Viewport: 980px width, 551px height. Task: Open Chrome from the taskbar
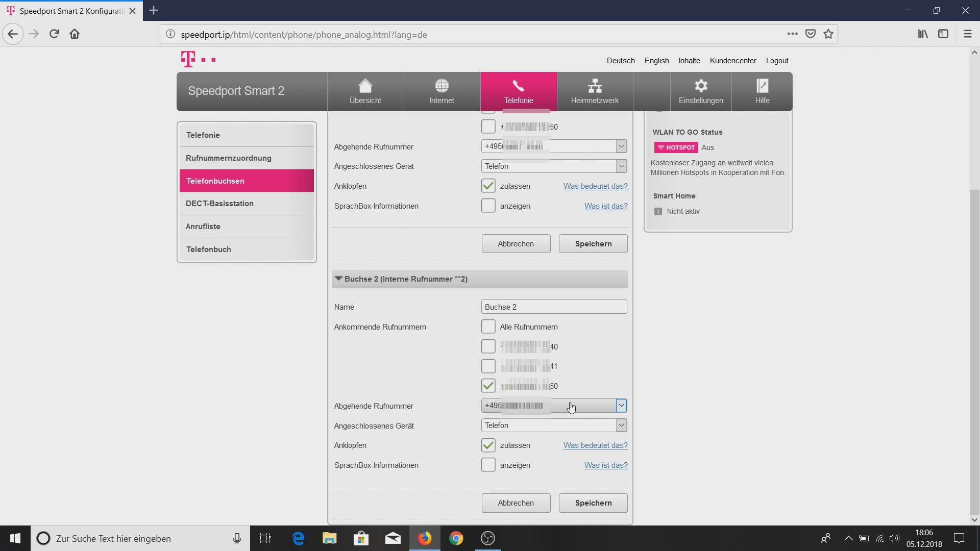click(x=456, y=538)
